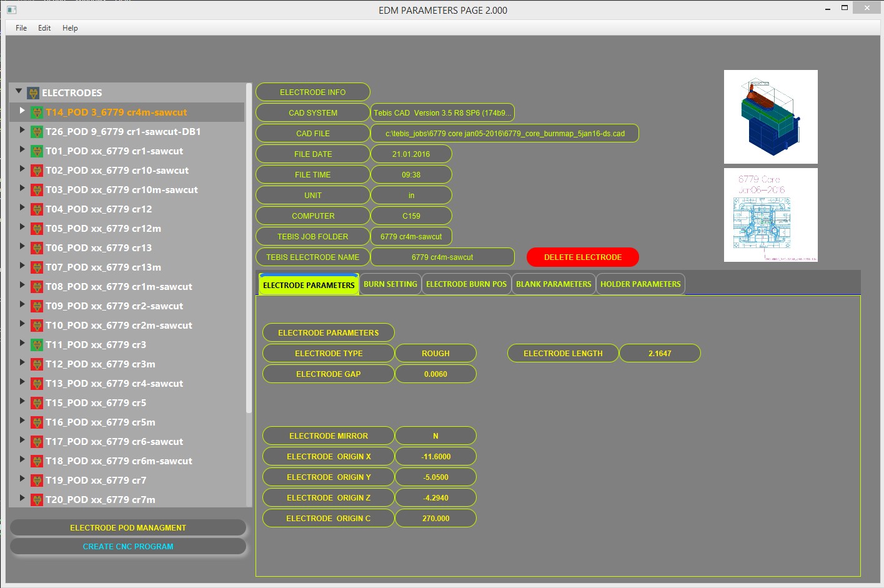Expand the T11_POD xx_6779 cr3 node
Screen dimensions: 884x588
pos(22,343)
